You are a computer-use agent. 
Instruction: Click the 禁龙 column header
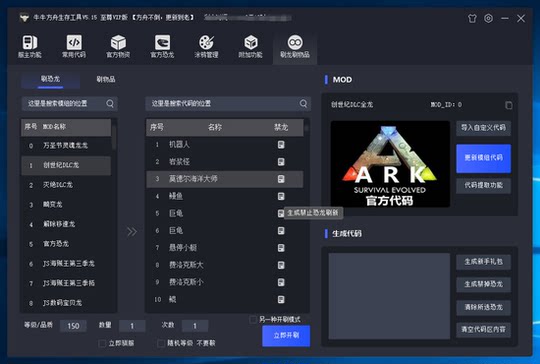(281, 127)
